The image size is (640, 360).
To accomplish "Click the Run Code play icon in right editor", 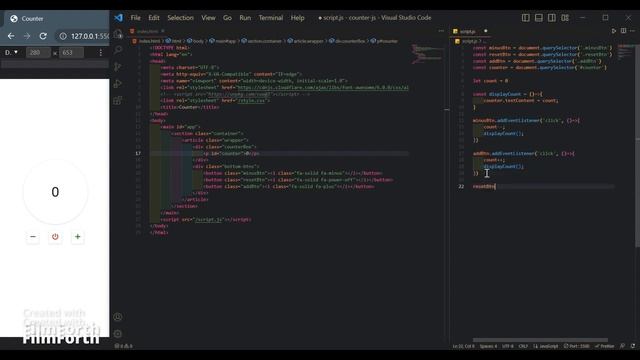I will tap(614, 31).
